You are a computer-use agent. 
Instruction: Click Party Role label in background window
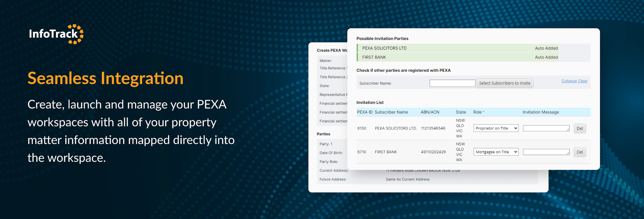[328, 162]
